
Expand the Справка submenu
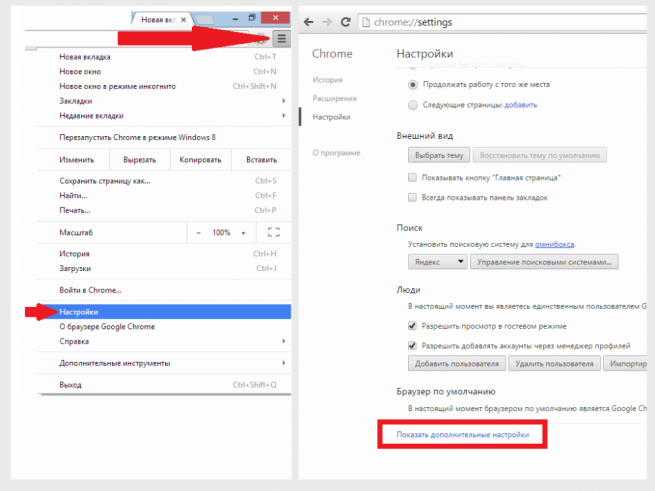pyautogui.click(x=164, y=341)
